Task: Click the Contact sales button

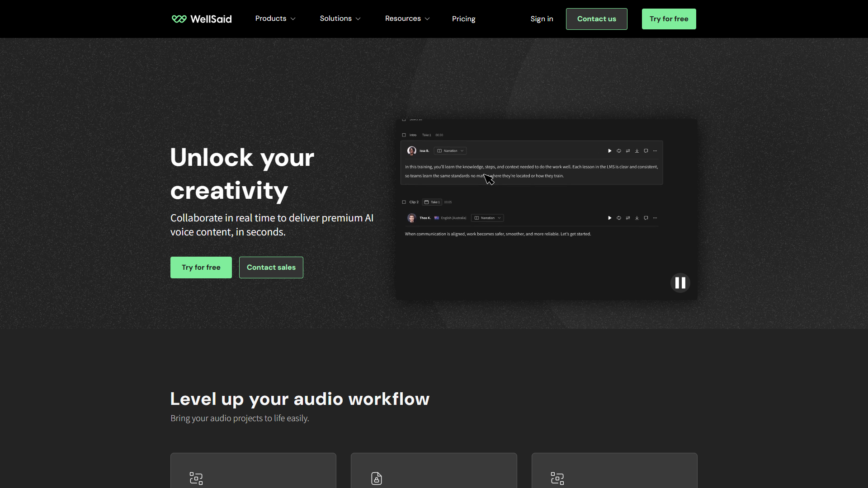Action: (271, 267)
